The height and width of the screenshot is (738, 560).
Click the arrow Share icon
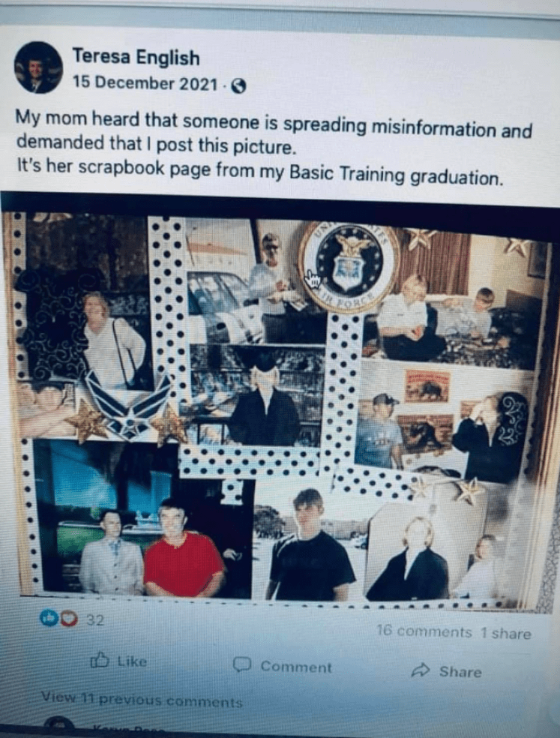pyautogui.click(x=421, y=670)
